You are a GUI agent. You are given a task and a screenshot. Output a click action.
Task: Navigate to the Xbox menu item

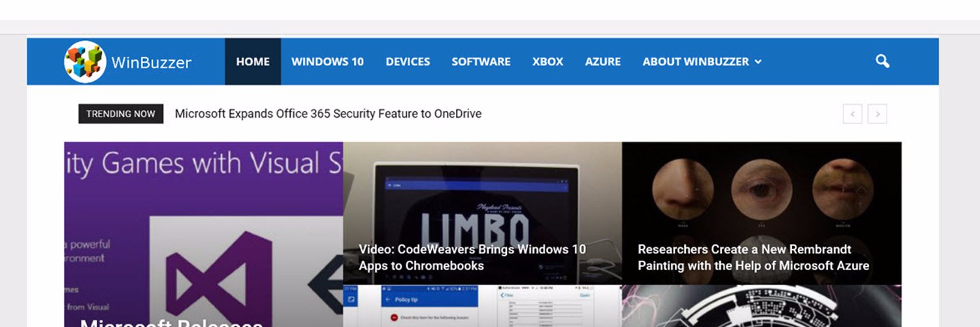click(x=547, y=61)
